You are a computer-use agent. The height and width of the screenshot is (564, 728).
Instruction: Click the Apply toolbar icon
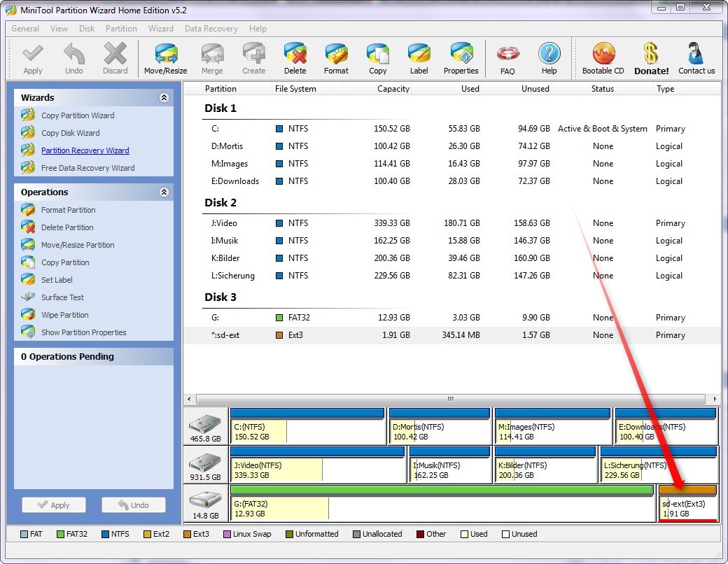[x=32, y=59]
